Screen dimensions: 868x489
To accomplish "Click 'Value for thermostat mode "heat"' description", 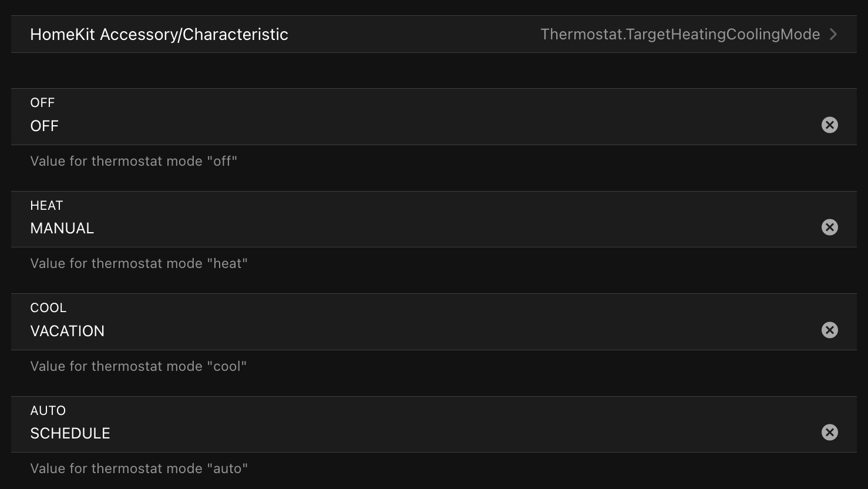I will pos(139,263).
